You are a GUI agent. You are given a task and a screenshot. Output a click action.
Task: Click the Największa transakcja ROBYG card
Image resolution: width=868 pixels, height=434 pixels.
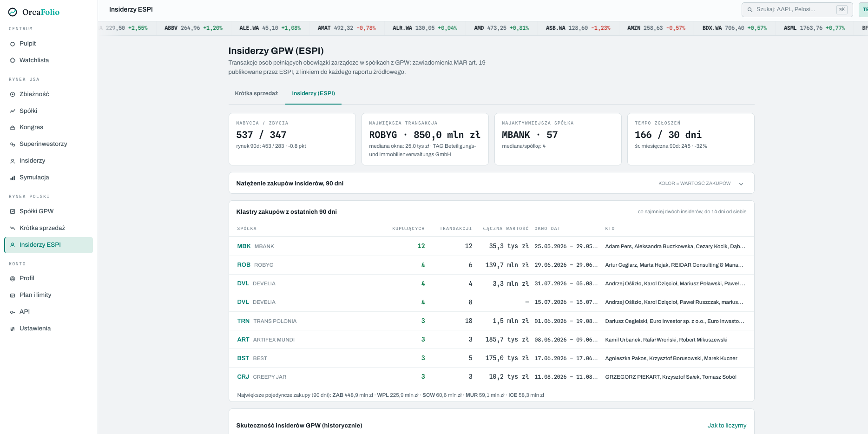point(425,139)
